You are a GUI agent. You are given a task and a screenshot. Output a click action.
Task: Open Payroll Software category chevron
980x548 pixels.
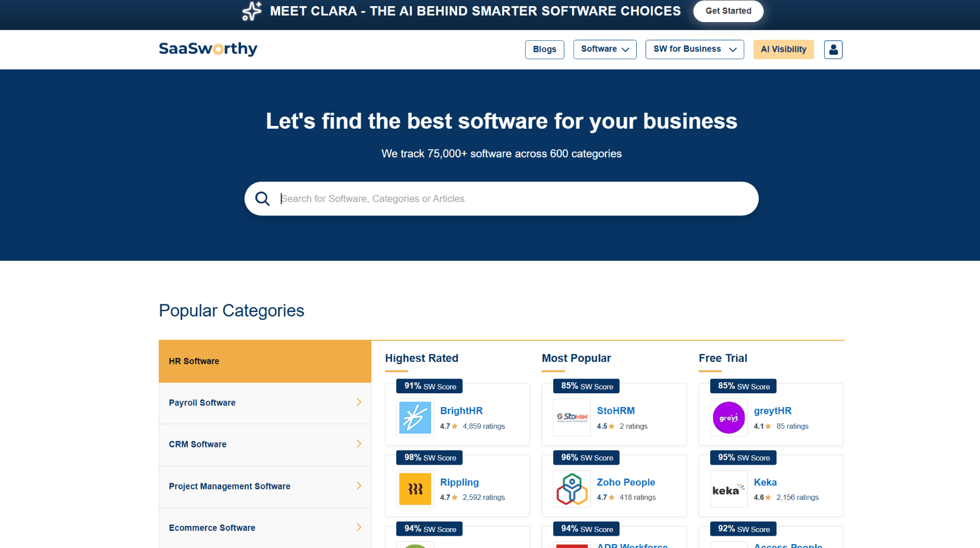point(359,402)
